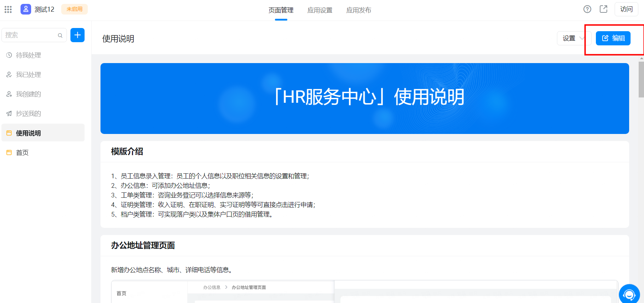Click the blue 编辑 button

point(613,38)
